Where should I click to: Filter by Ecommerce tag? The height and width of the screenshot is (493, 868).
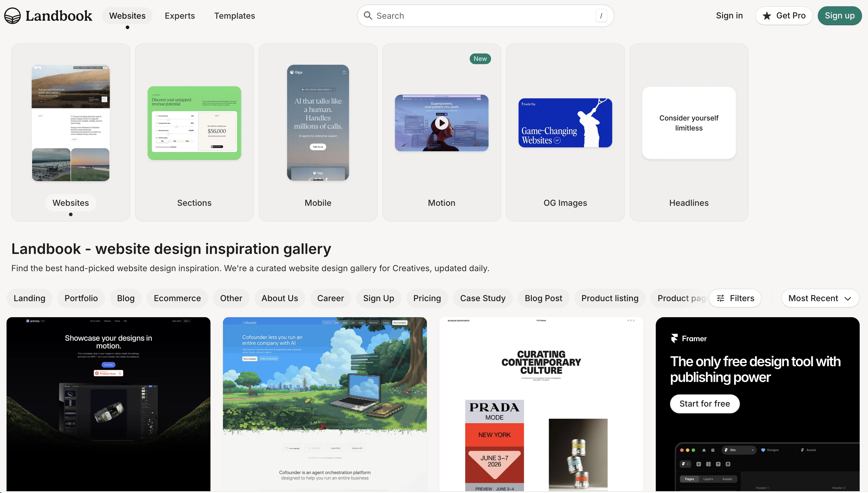pyautogui.click(x=177, y=298)
